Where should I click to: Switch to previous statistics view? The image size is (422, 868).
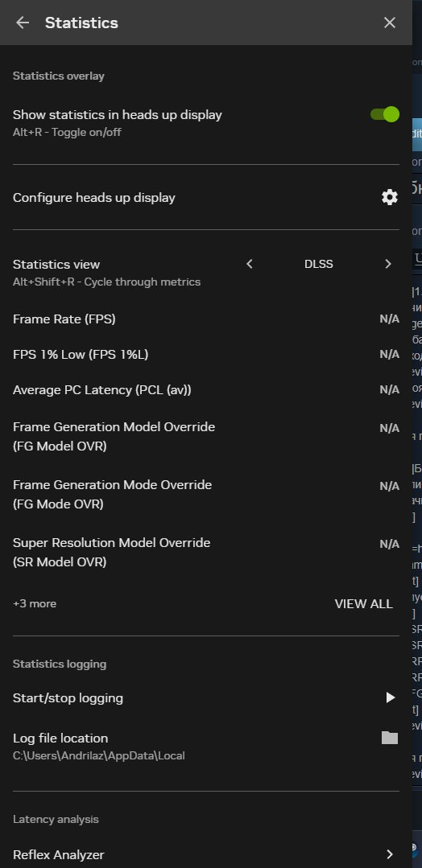pos(250,264)
